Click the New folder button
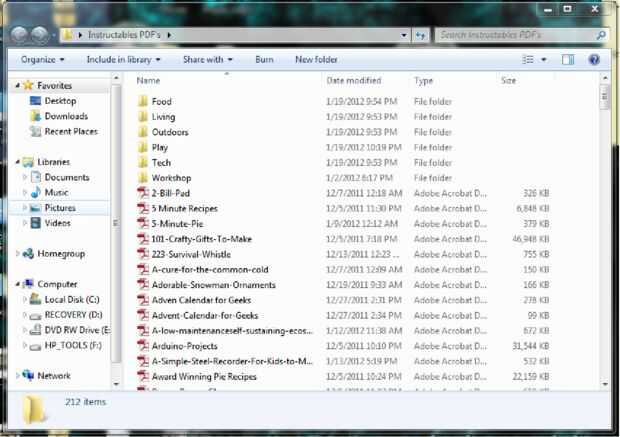The image size is (620, 437). coord(316,60)
